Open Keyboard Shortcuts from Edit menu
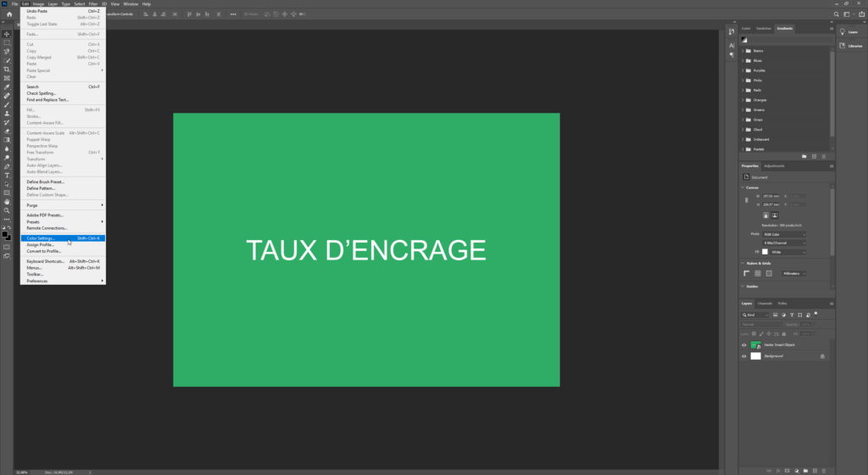Screen dimensions: 868x475 coord(63,261)
